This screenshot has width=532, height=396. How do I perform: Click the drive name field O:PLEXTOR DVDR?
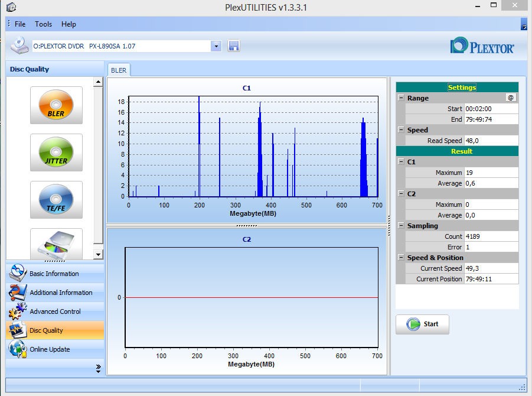click(x=122, y=46)
